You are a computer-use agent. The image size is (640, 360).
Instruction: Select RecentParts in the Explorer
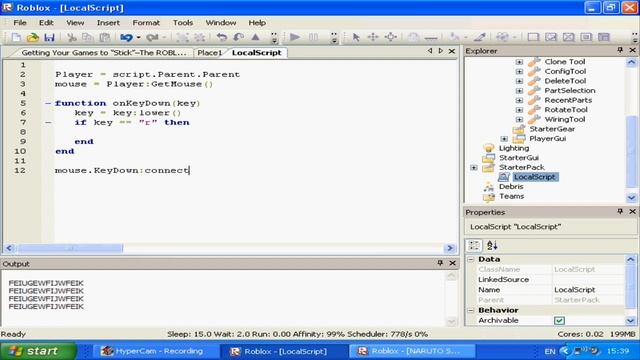pyautogui.click(x=568, y=100)
